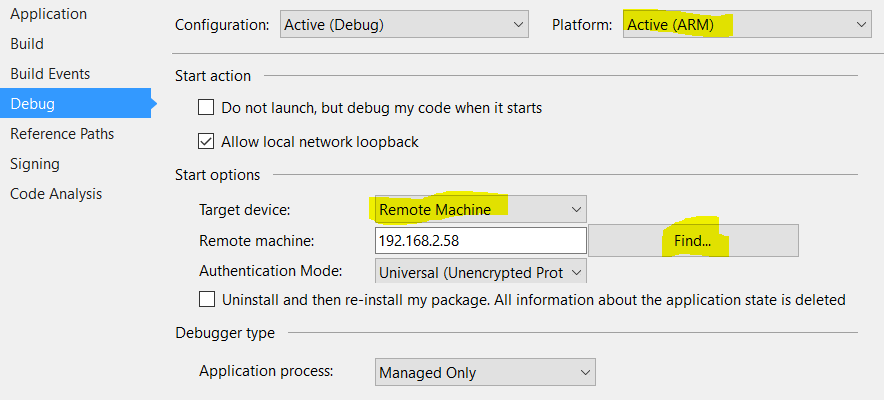The height and width of the screenshot is (400, 884).
Task: Open Application process Managed Only dropdown
Action: tap(485, 372)
